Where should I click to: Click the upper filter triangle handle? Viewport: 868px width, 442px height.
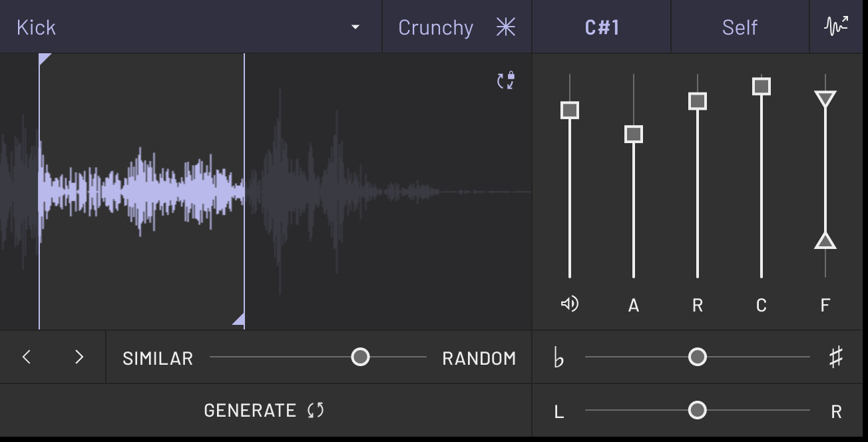tap(825, 99)
